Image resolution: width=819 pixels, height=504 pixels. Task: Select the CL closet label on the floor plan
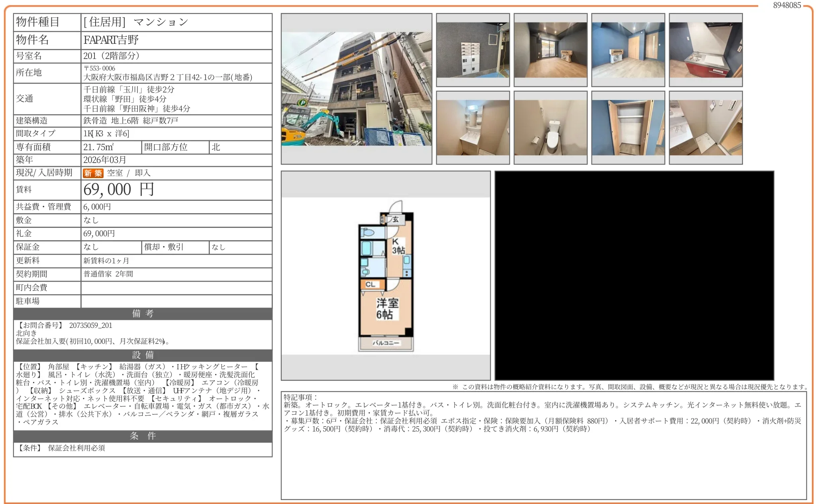pyautogui.click(x=371, y=284)
